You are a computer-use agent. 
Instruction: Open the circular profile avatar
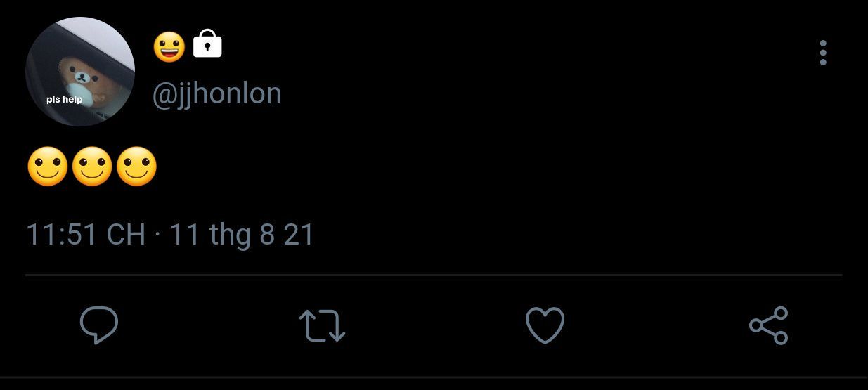pos(80,72)
